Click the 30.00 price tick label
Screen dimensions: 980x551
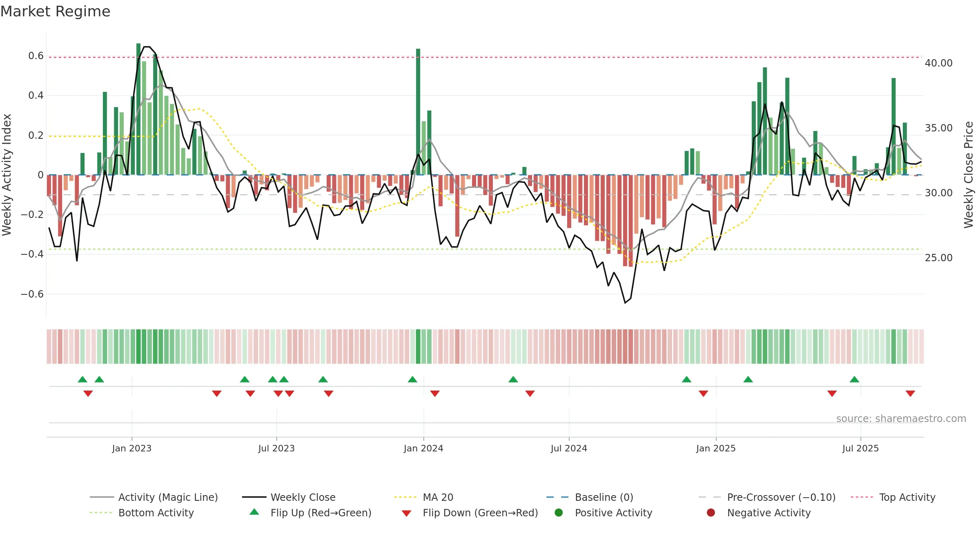(938, 193)
